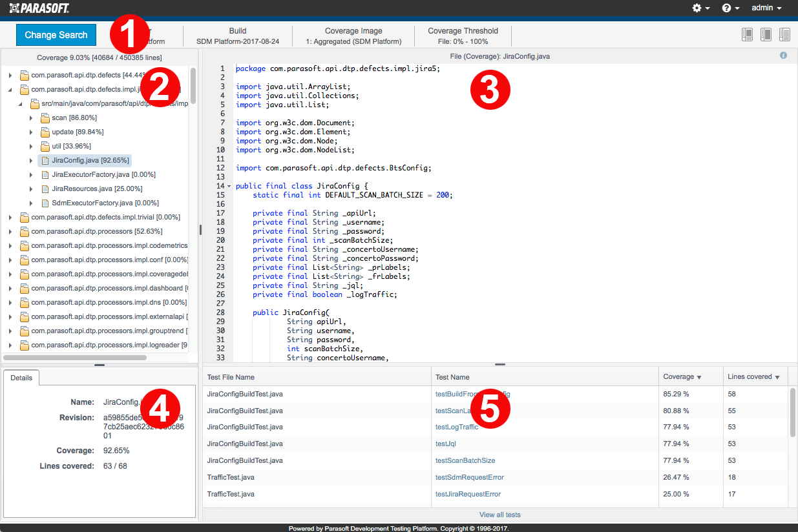This screenshot has width=798, height=532.
Task: Click the Build SDM Platform-2017-08-24 header item
Action: click(x=238, y=36)
